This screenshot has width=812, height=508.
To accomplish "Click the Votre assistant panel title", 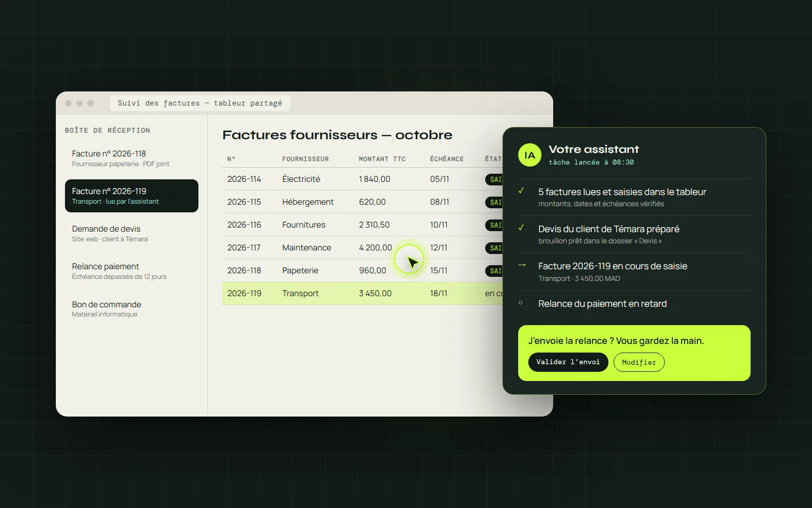I will pos(594,149).
